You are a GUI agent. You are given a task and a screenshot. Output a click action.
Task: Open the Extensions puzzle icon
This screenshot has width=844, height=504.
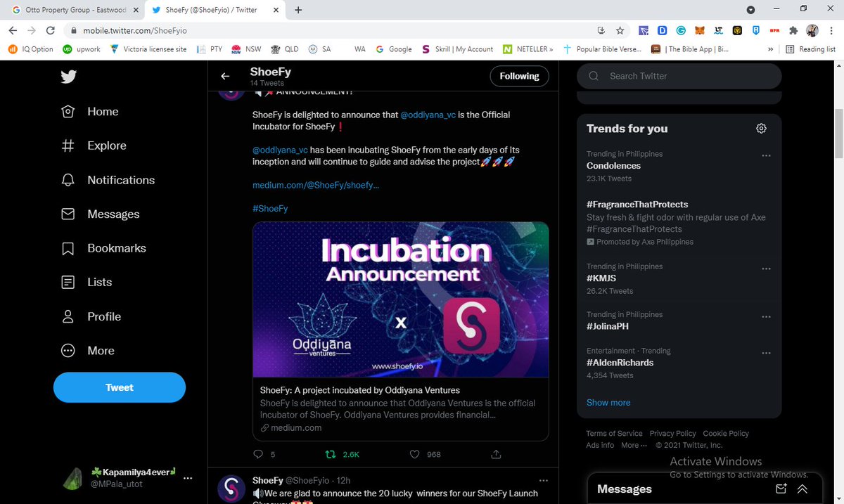click(x=793, y=30)
